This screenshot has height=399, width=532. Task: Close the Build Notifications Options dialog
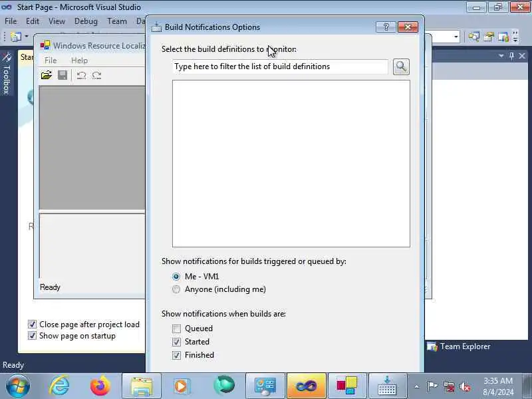tap(408, 27)
